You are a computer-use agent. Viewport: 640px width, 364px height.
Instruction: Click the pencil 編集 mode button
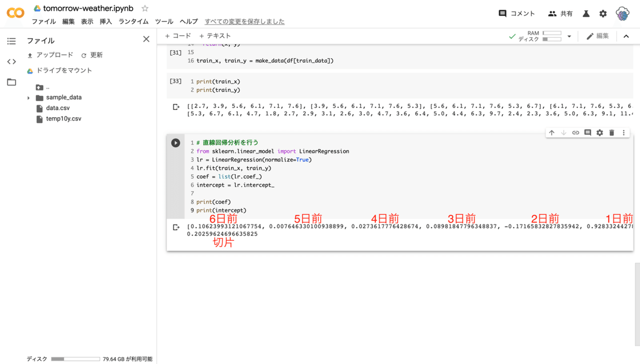point(597,36)
